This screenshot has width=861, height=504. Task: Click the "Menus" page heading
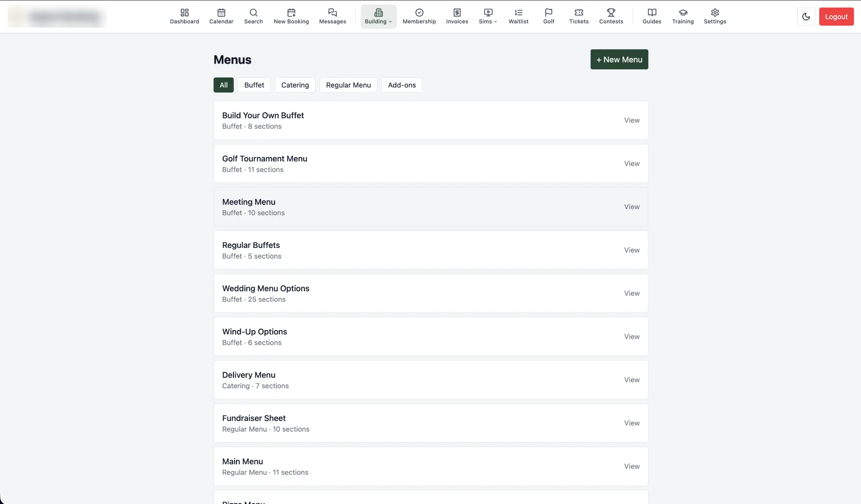(232, 60)
